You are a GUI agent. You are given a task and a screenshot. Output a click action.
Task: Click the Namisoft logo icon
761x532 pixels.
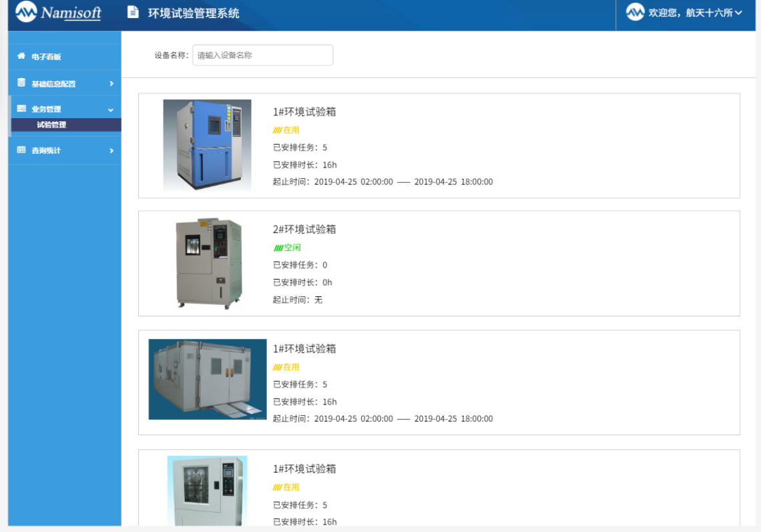pyautogui.click(x=26, y=11)
